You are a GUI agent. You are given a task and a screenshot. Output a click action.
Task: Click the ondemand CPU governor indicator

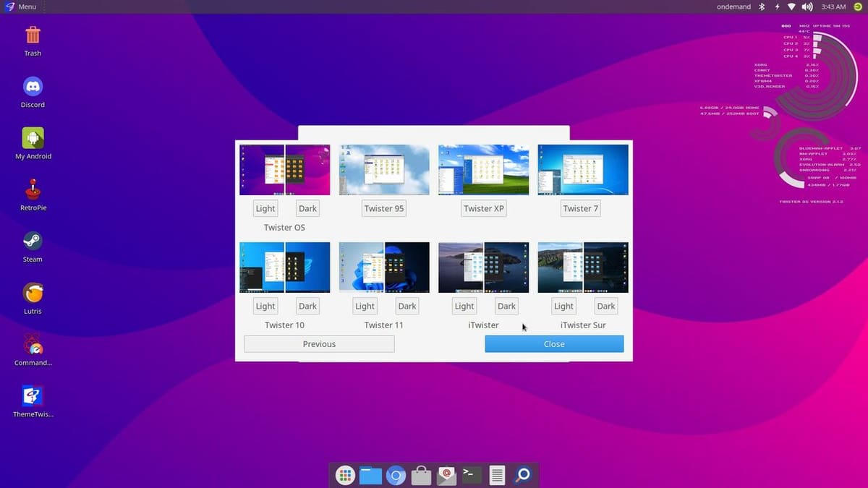pyautogui.click(x=734, y=7)
